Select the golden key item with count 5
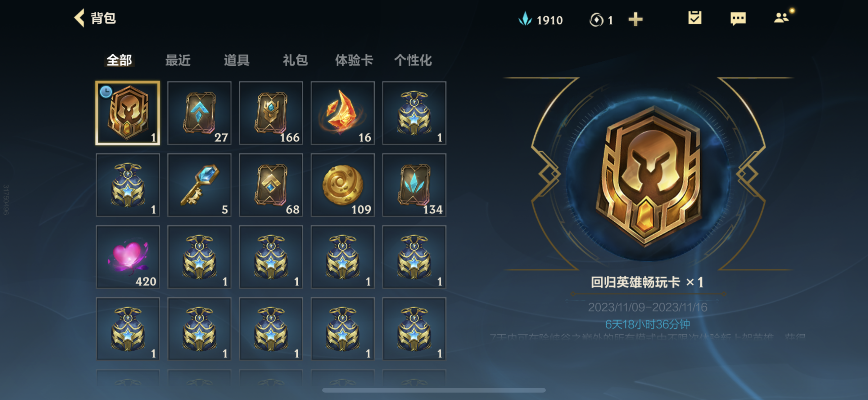 pyautogui.click(x=200, y=185)
